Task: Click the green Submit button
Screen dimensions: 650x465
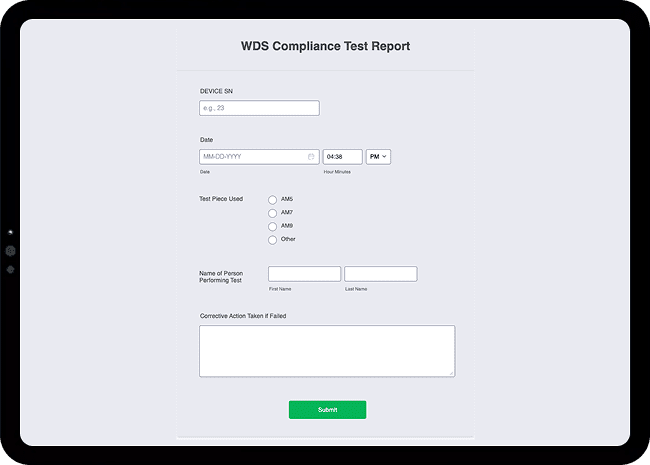Action: [x=327, y=409]
